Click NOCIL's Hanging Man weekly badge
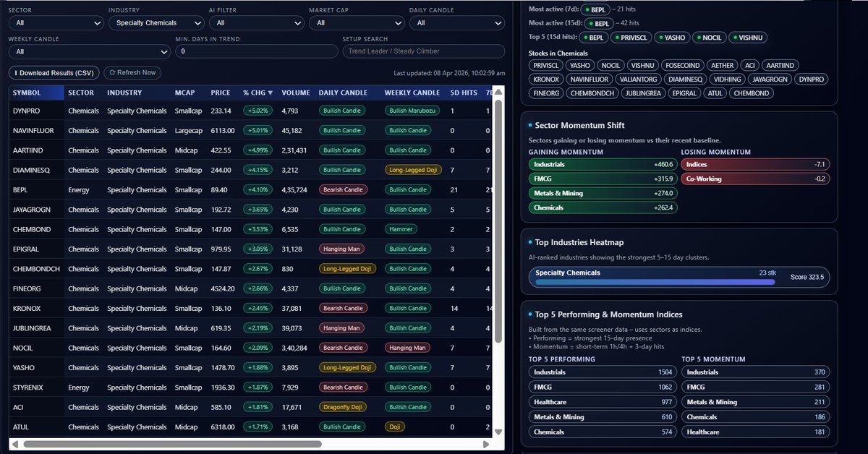The image size is (868, 454). 408,348
